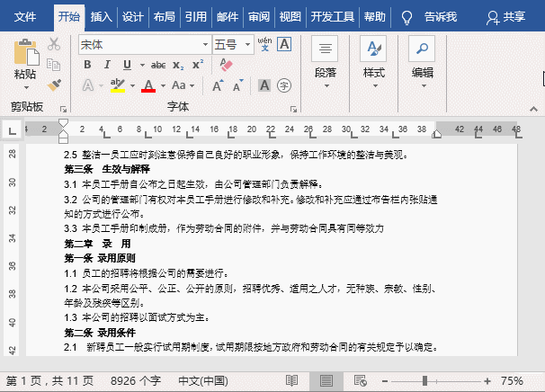Click the Character Border icon
This screenshot has width=545, height=392.
pyautogui.click(x=284, y=44)
